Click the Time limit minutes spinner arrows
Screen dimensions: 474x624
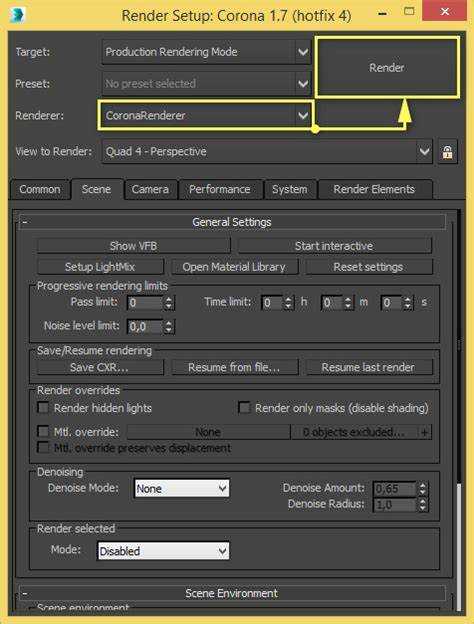tap(348, 303)
